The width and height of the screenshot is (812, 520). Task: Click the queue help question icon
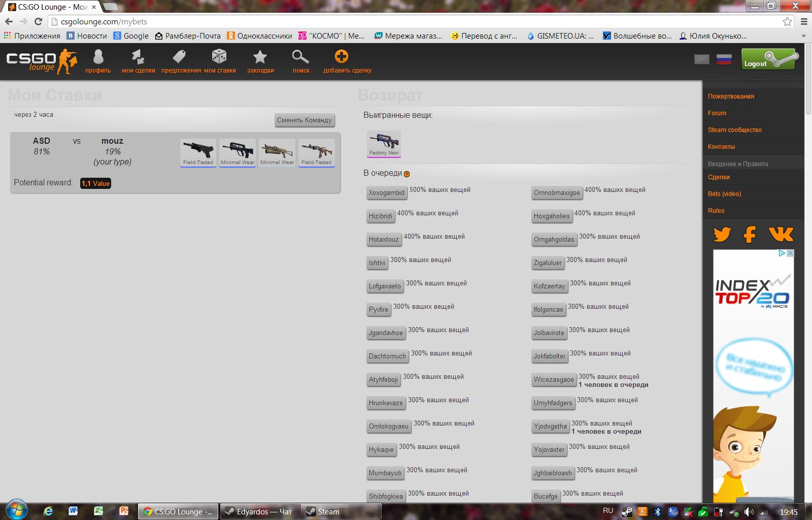(407, 174)
